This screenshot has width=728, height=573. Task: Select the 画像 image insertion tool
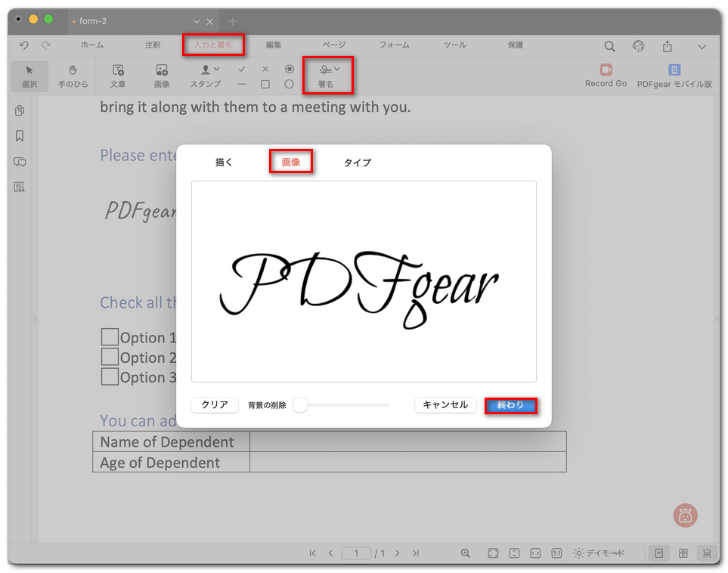coord(161,76)
